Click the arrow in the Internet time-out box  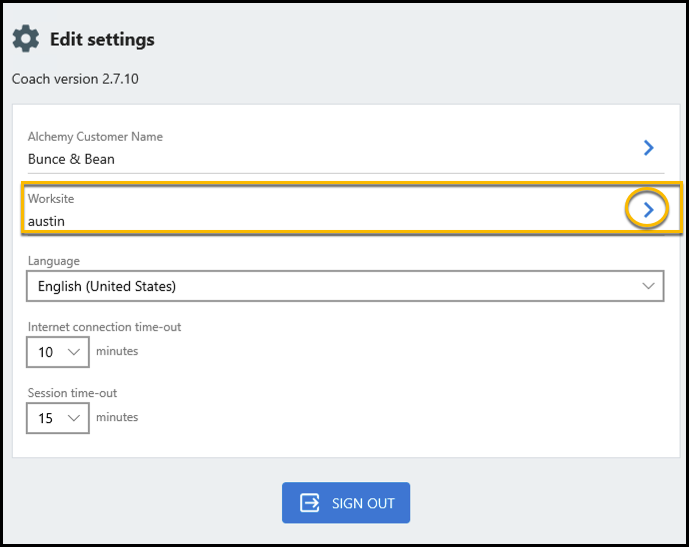(74, 352)
